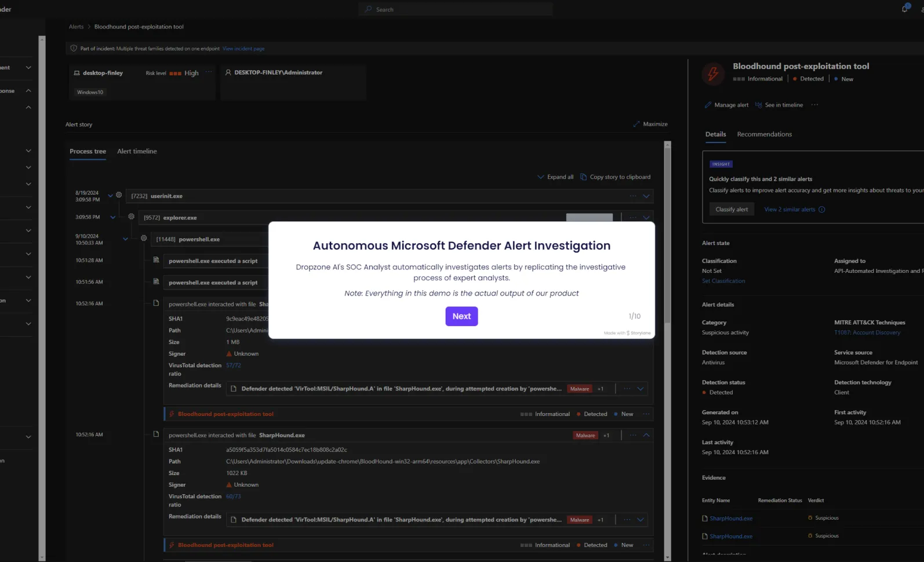Viewport: 924px width, 562px height.
Task: Switch to Alert timeline tab
Action: click(137, 151)
